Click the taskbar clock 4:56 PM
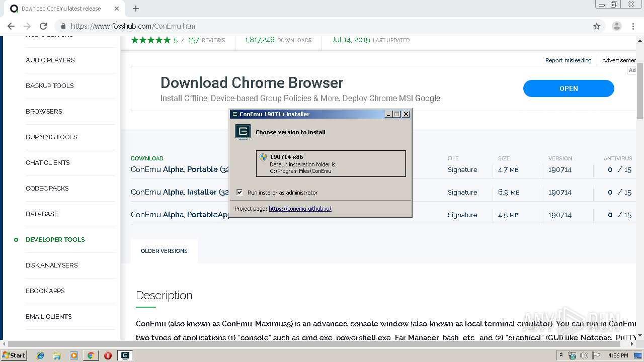The image size is (644, 362). [618, 355]
